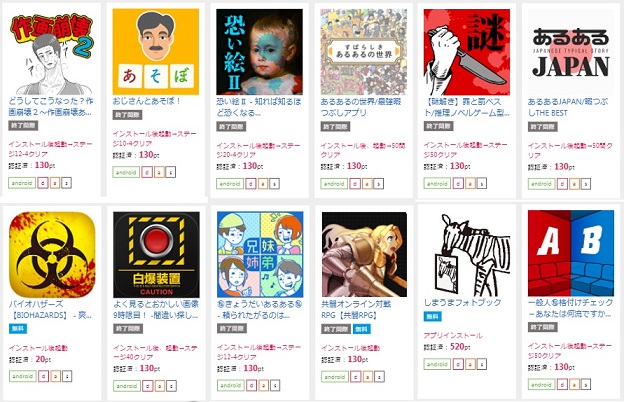
Task: Follow the しまうまフォトブック title link
Action: click(x=462, y=302)
